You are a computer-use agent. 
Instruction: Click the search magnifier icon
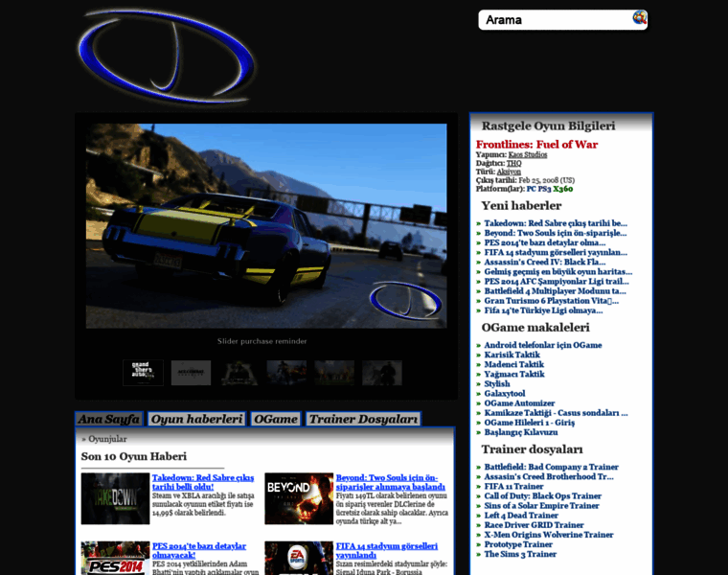(639, 17)
